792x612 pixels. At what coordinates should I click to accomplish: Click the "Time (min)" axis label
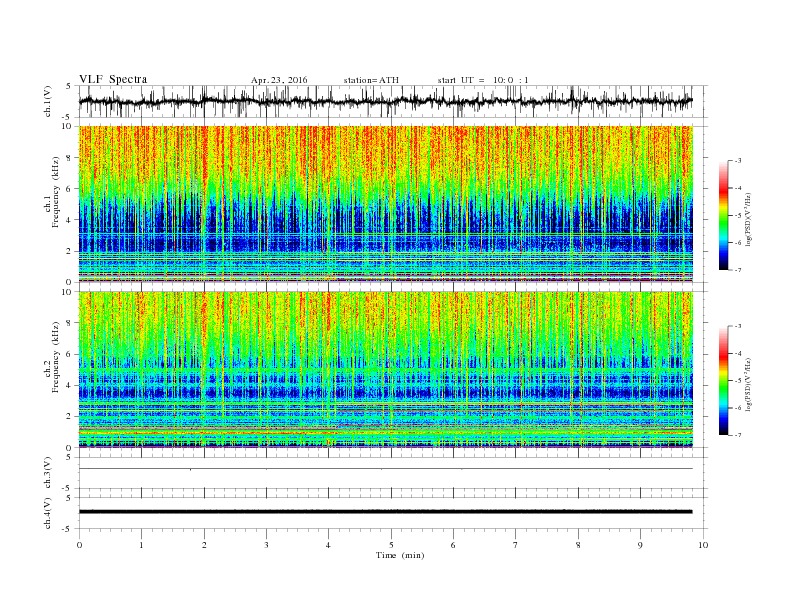tap(400, 555)
